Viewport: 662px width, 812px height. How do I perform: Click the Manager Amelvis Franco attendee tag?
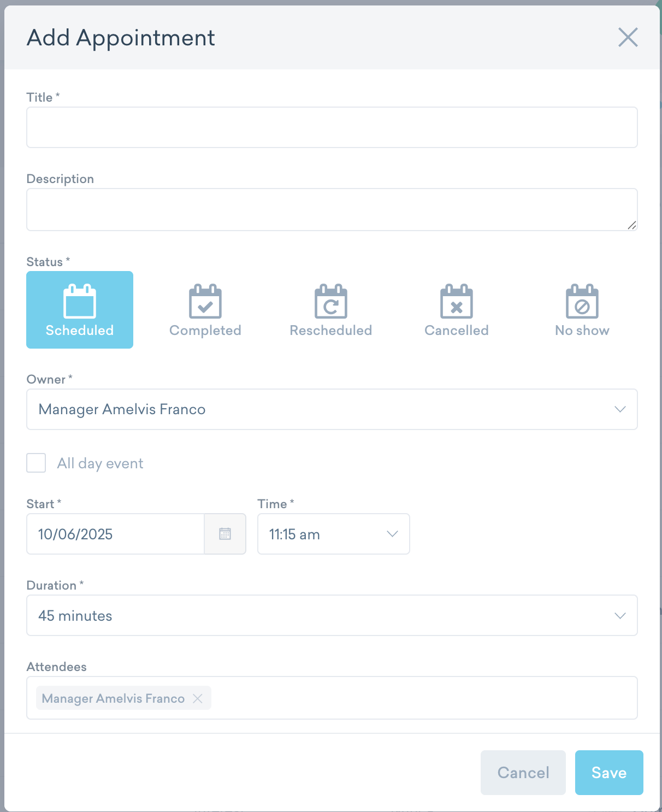tap(113, 698)
